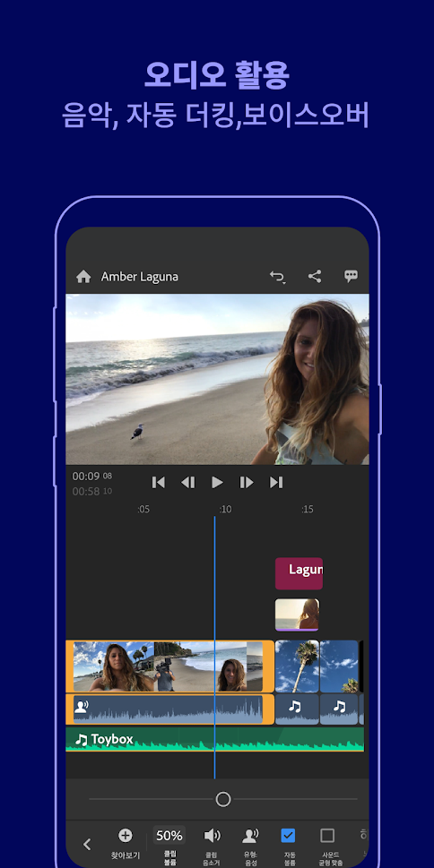Tap the 찾아보기 plus button

126,843
